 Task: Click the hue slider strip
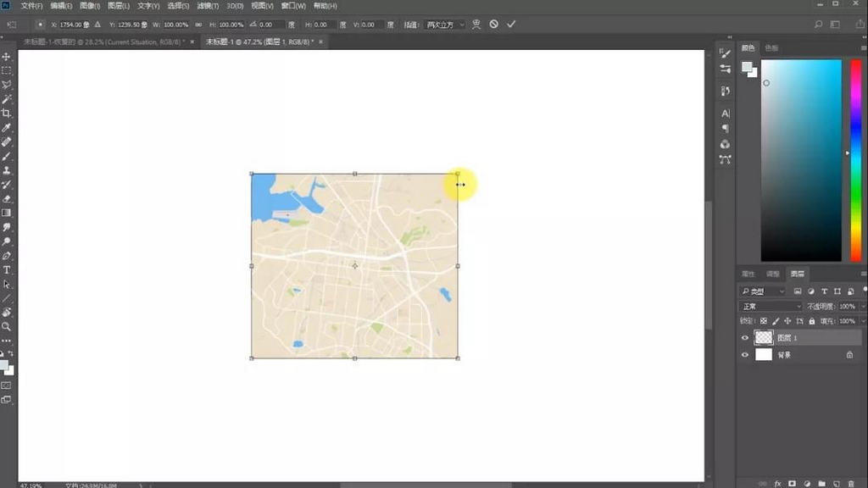(855, 159)
